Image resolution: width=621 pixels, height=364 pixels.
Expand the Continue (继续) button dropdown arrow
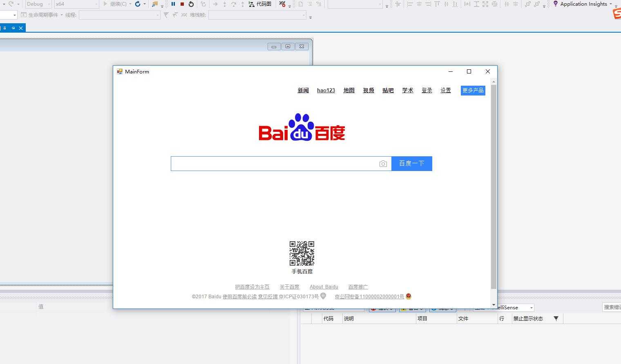pyautogui.click(x=130, y=4)
